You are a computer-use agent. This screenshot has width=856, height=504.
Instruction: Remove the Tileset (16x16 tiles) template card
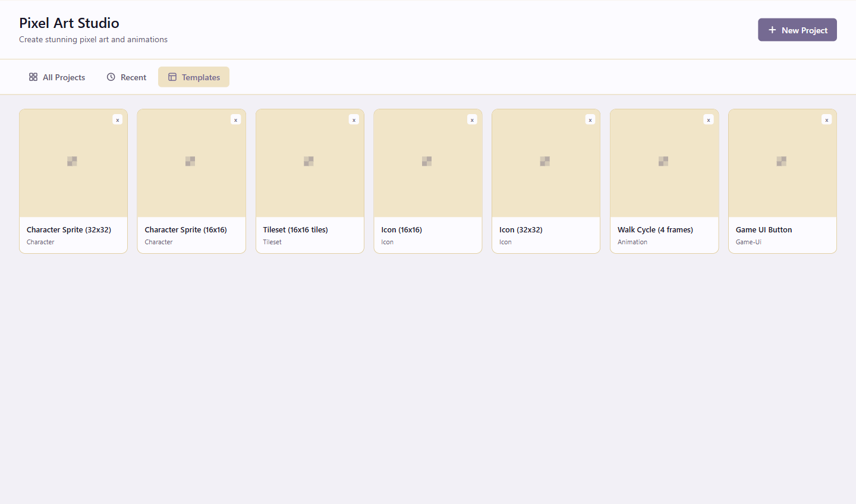(x=354, y=119)
